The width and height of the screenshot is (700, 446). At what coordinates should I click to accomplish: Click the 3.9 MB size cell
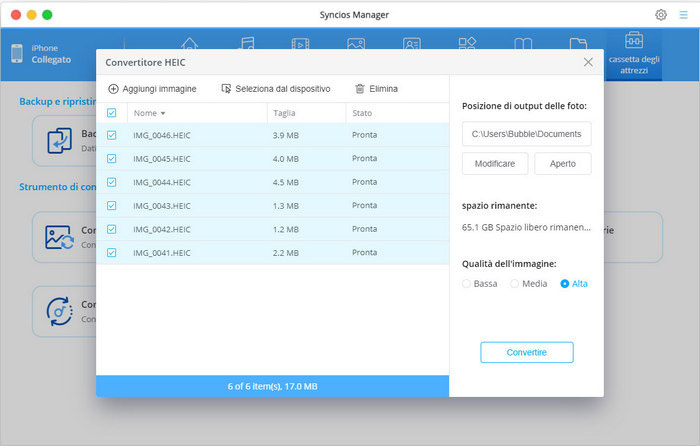click(x=286, y=135)
